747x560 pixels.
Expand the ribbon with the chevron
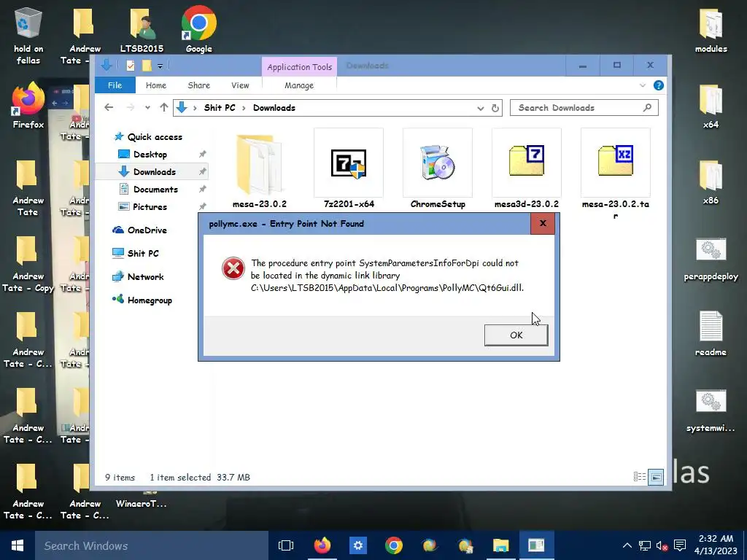642,86
